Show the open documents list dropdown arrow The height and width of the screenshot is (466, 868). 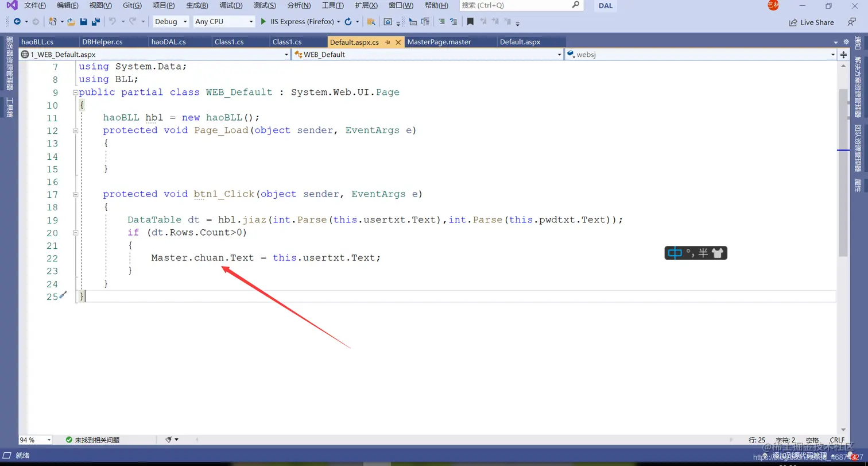coord(836,42)
